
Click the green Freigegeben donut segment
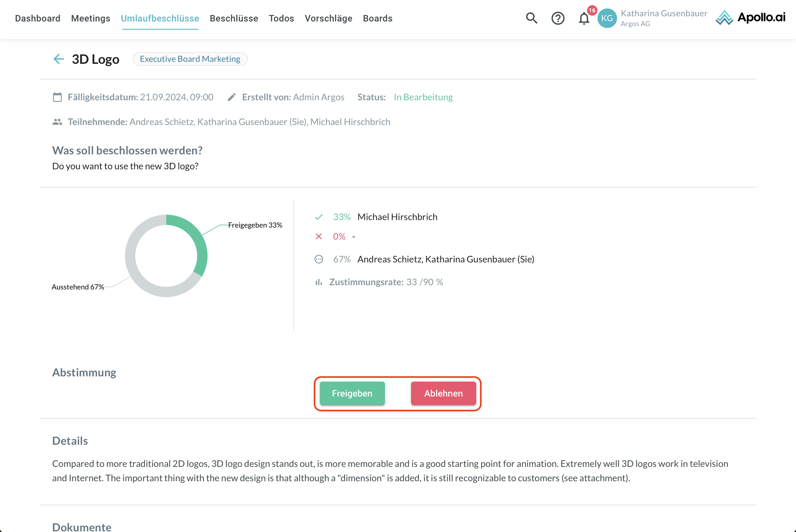tap(197, 236)
